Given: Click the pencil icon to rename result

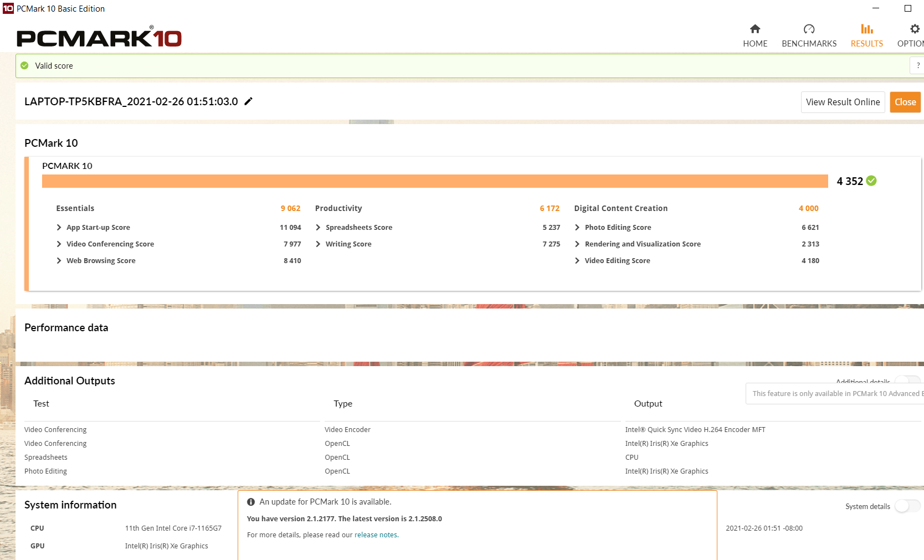Looking at the screenshot, I should tap(249, 101).
